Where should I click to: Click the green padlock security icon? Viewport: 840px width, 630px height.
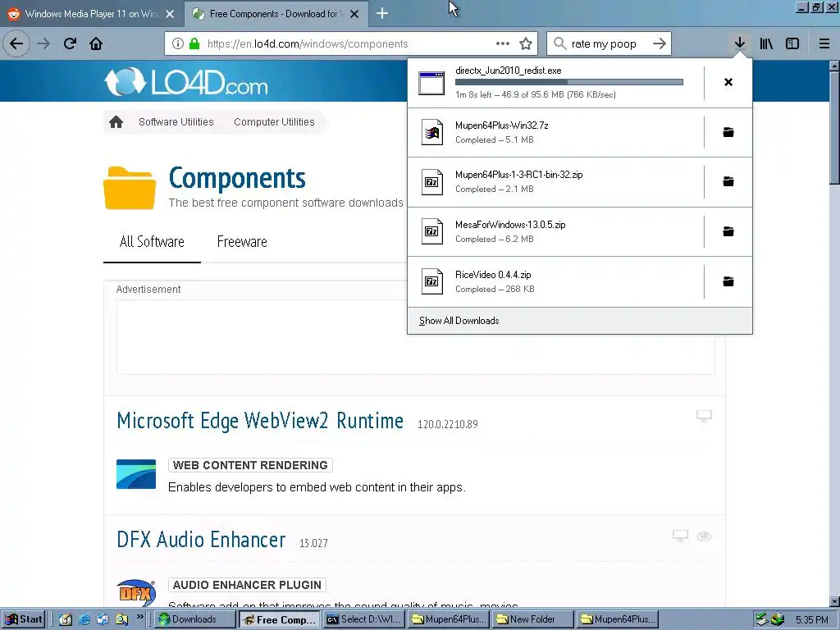(194, 44)
